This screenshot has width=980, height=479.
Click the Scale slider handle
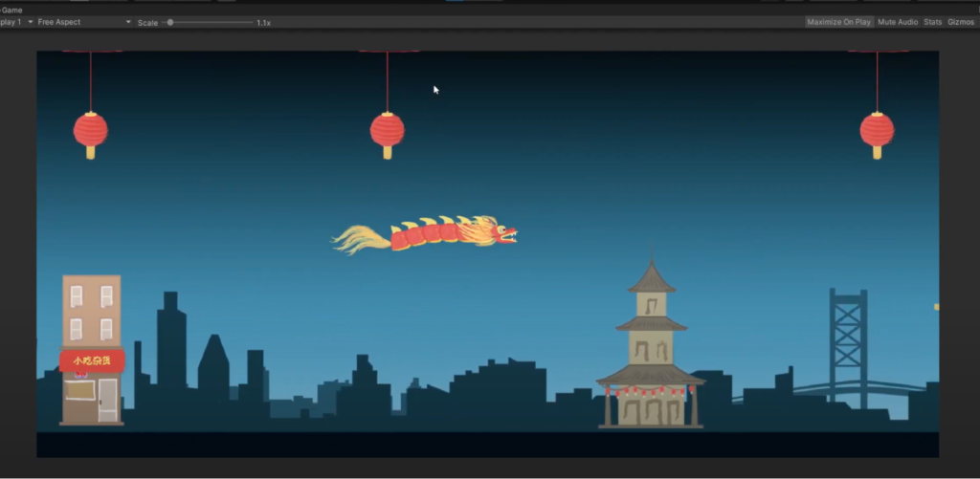pyautogui.click(x=170, y=23)
